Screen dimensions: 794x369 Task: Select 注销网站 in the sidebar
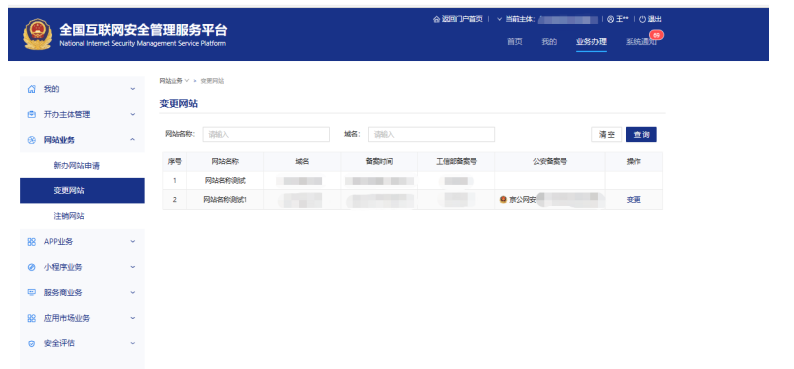click(x=69, y=216)
